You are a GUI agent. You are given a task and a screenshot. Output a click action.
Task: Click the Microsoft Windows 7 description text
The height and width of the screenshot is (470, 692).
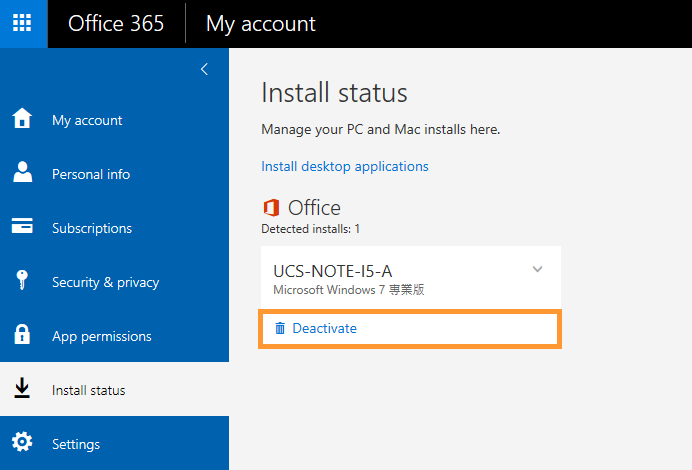point(349,290)
